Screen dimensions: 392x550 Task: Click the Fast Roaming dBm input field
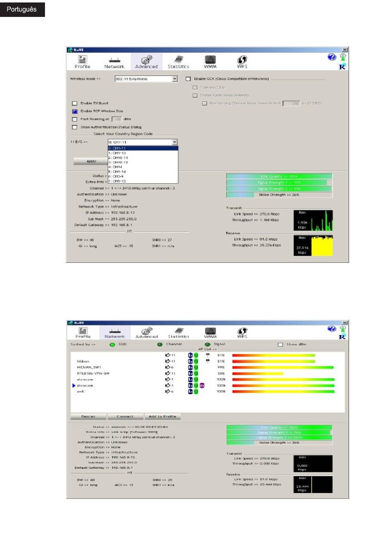click(x=117, y=119)
